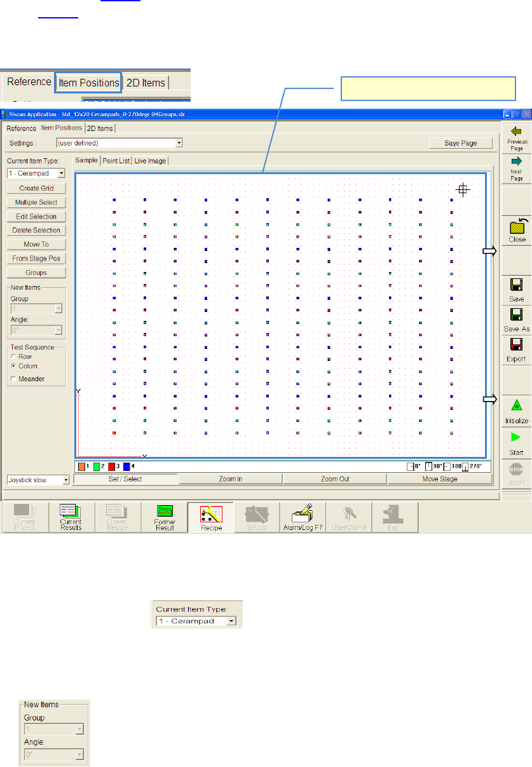
Task: Click the Close recipe icon
Action: coord(517,226)
